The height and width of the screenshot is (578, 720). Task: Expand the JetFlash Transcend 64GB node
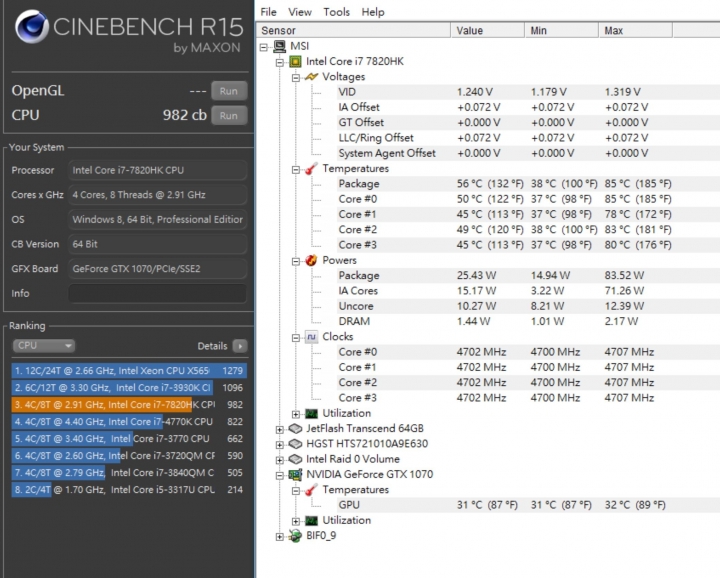tap(280, 430)
